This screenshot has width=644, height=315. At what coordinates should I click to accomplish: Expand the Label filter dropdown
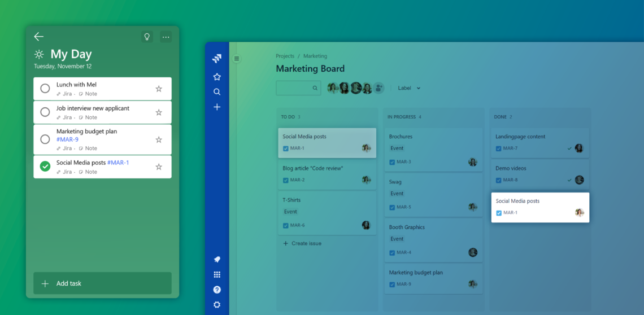click(x=409, y=88)
